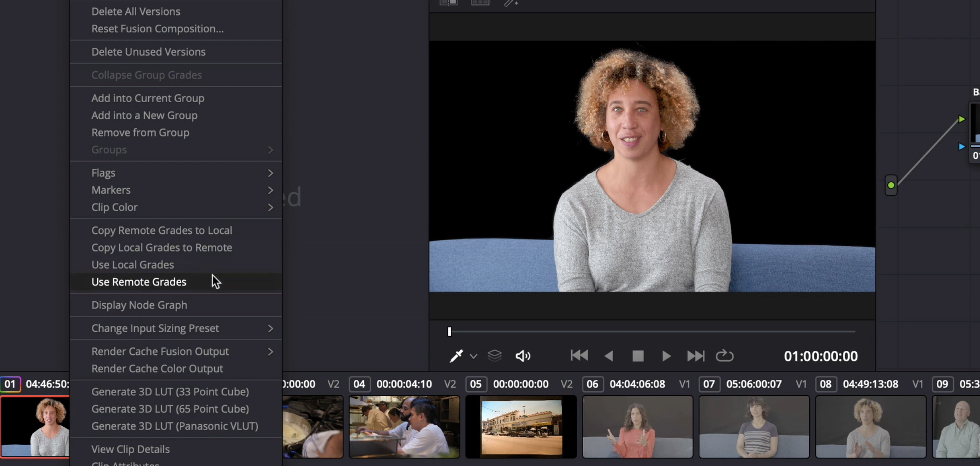This screenshot has height=466, width=980.
Task: Choose Use Remote Grades
Action: (176, 282)
